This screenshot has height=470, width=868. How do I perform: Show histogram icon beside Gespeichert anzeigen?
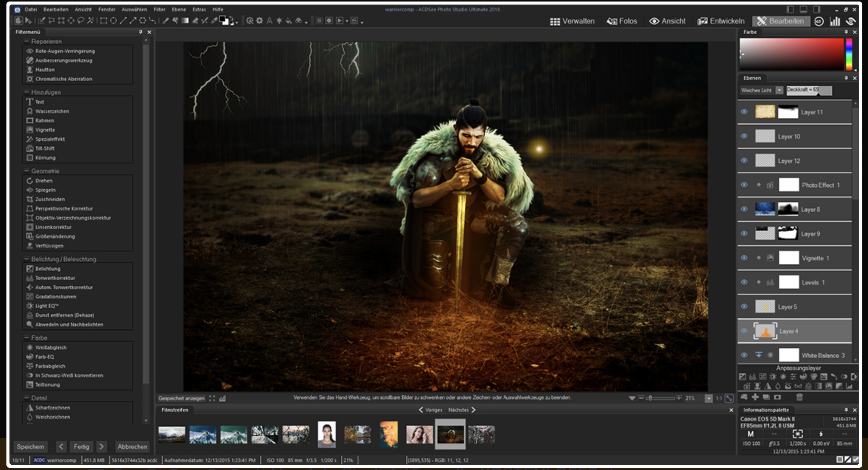(x=222, y=398)
